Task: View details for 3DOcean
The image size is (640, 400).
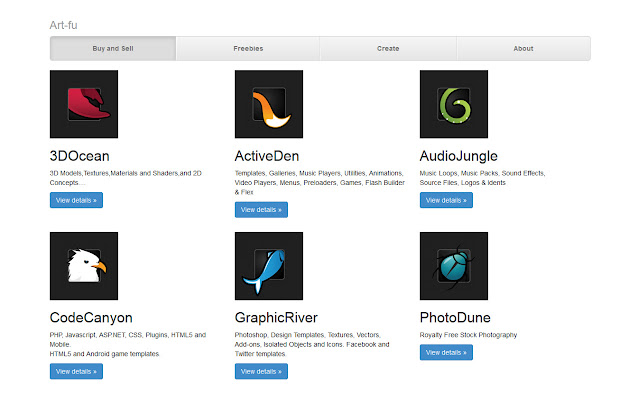Action: [76, 200]
